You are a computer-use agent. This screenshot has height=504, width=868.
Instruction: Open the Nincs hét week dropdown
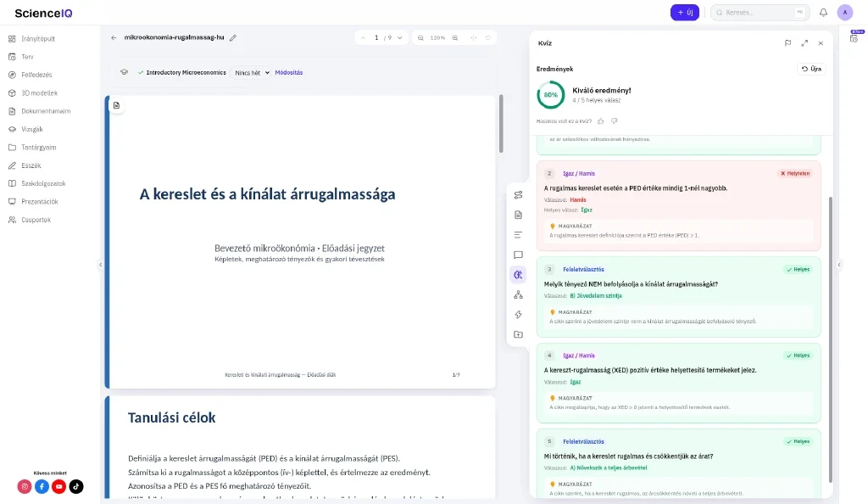click(251, 73)
